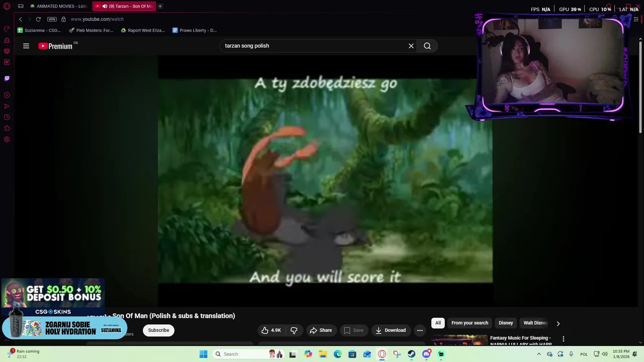Click the address bar URL
This screenshot has height=362, width=644.
(x=97, y=19)
